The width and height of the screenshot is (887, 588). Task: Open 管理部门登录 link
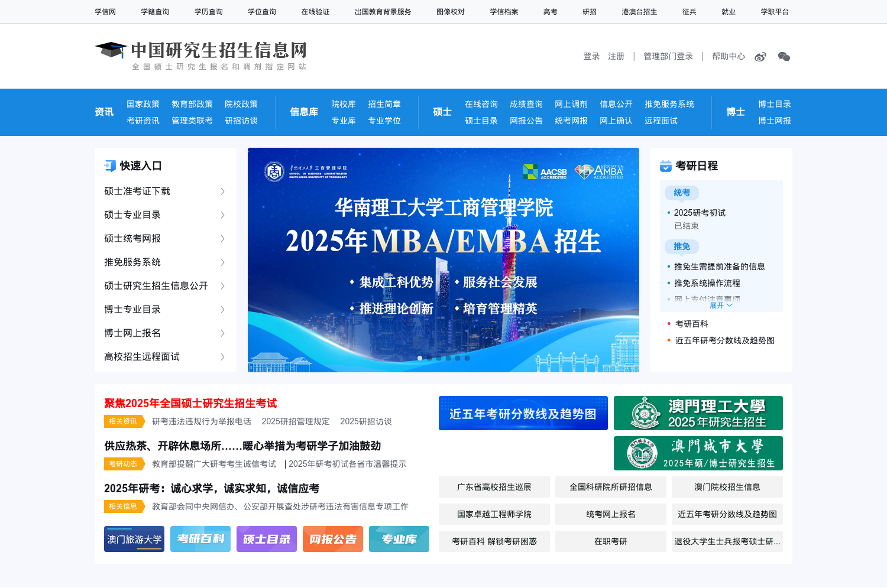[x=668, y=57]
